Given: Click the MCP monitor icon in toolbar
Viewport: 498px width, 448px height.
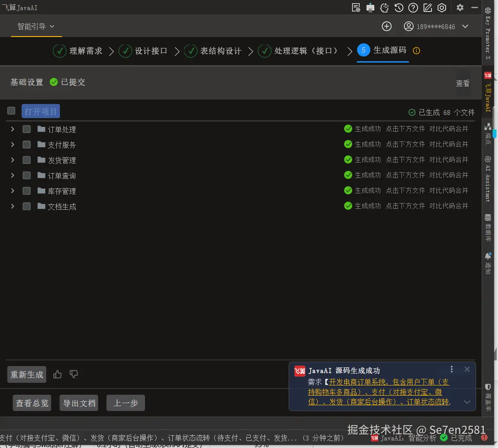Looking at the screenshot, I should pos(370,7).
